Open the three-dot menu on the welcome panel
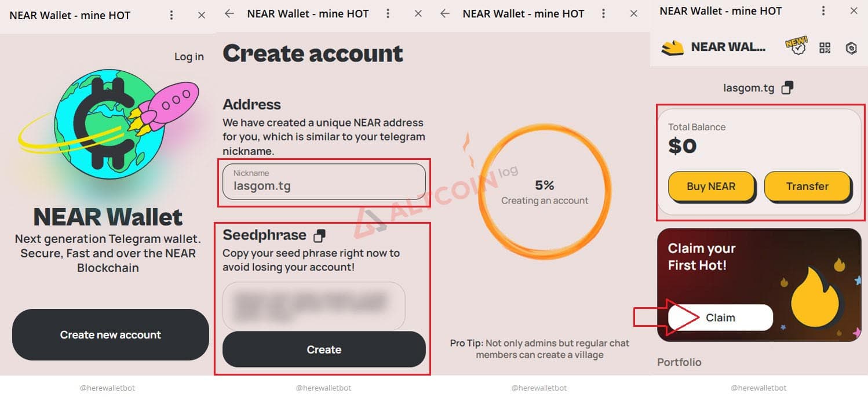The height and width of the screenshot is (397, 868). 171,15
